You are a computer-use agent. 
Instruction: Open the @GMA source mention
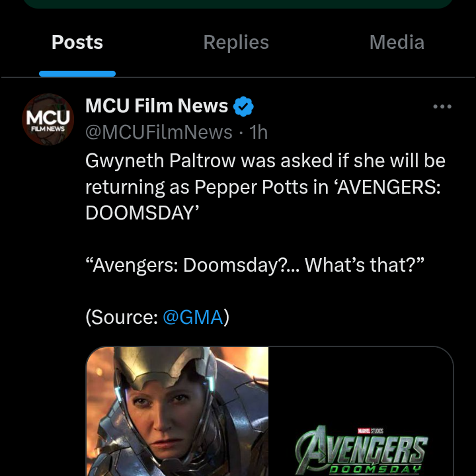point(193,317)
